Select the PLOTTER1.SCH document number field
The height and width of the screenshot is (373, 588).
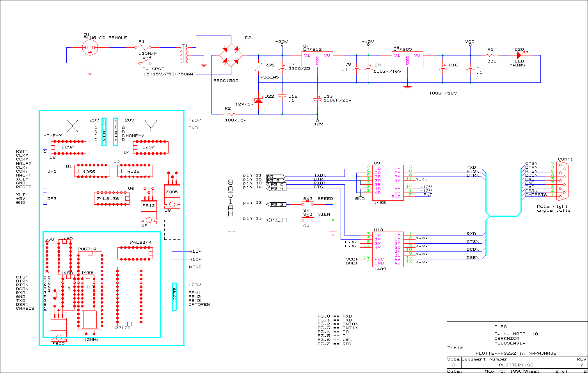click(x=518, y=365)
